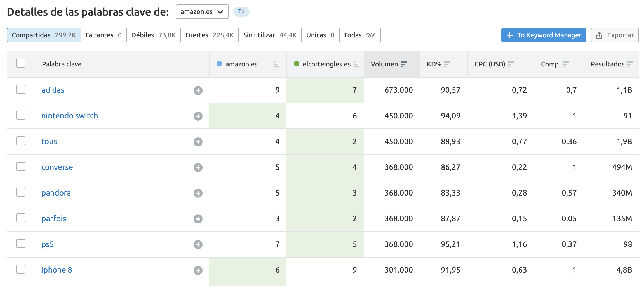Follow the ps5 keyword link
Screen dimensions: 644x286
[x=48, y=244]
